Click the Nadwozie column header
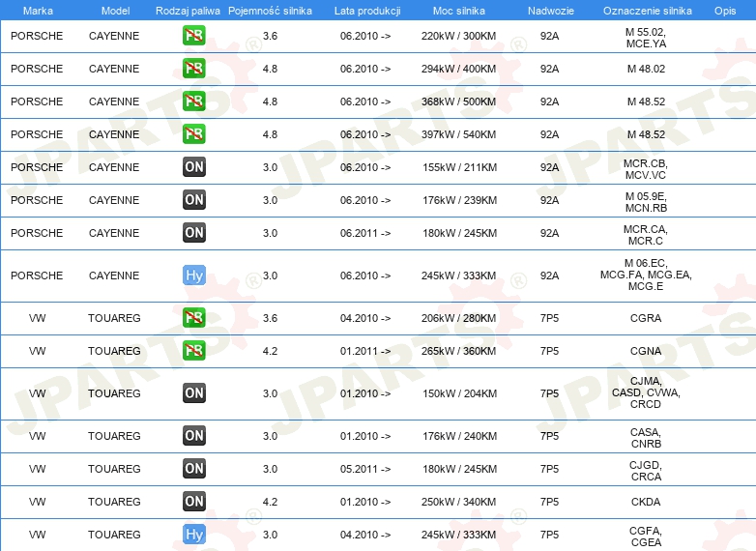Viewport: 756px width, 551px height. [x=551, y=11]
